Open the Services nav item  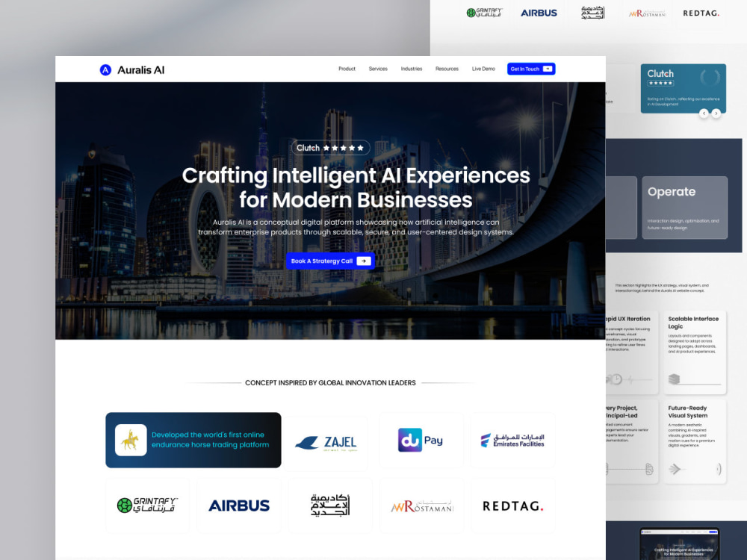[x=378, y=69]
